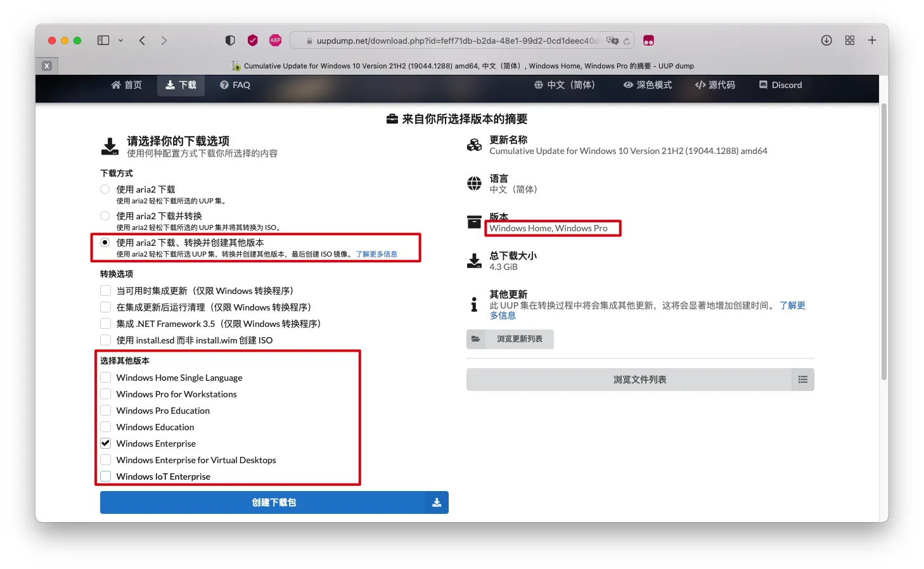
Task: Click the download icon beside 总下载大小
Action: [474, 261]
